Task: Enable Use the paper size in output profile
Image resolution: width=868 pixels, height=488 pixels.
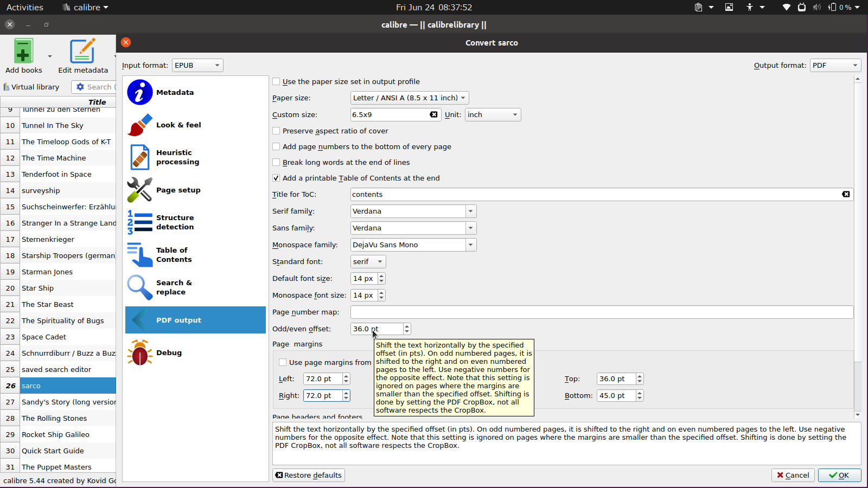Action: (276, 81)
